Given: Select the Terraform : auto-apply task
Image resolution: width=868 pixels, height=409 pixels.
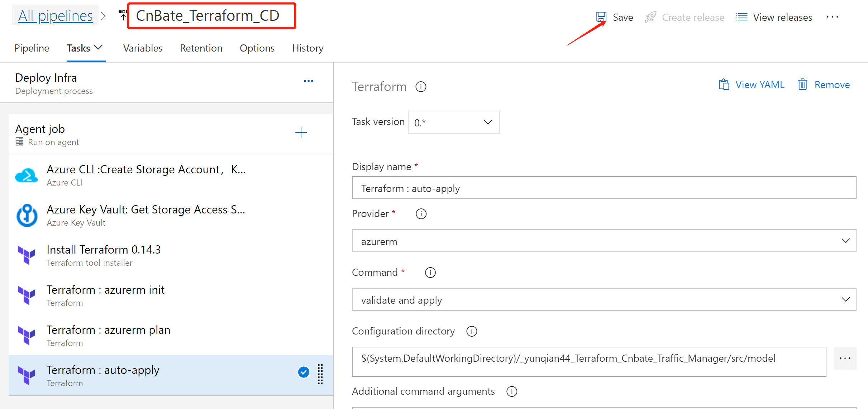Looking at the screenshot, I should pyautogui.click(x=171, y=375).
